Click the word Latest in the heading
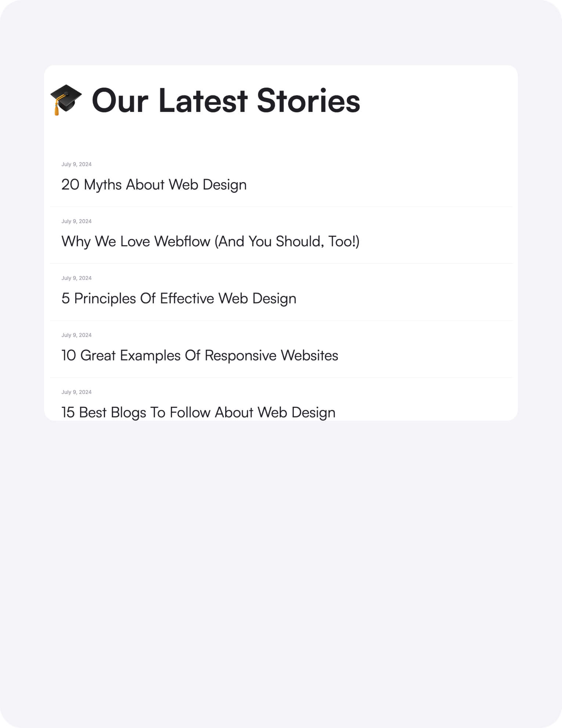 point(203,100)
